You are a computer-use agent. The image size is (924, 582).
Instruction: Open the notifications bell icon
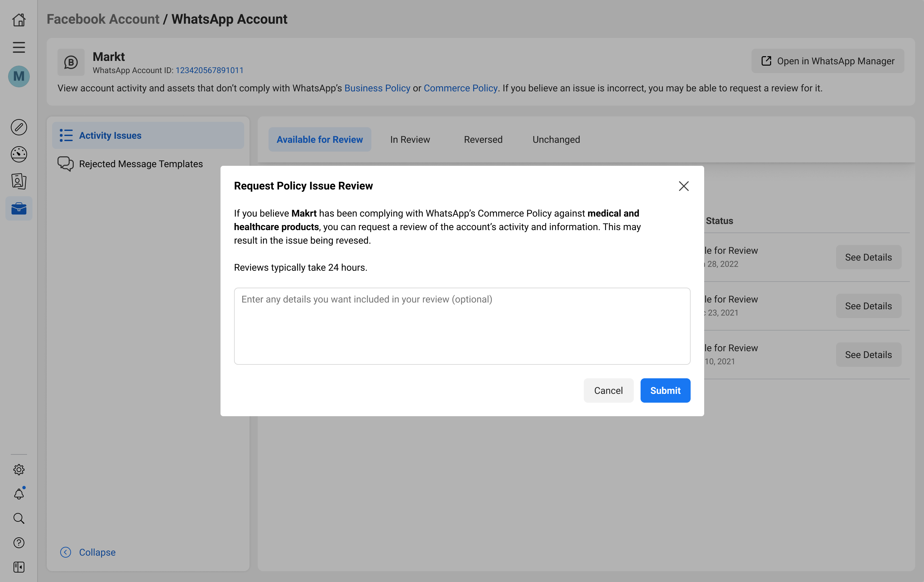click(19, 494)
